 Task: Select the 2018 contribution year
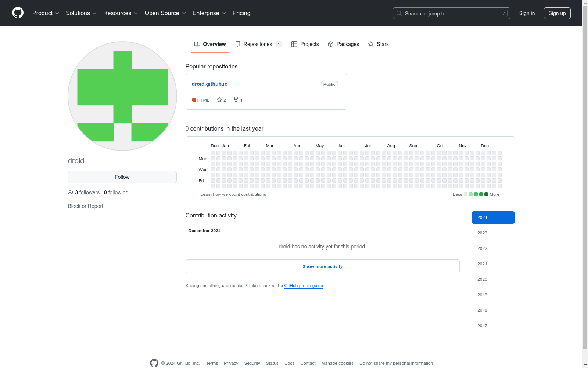pos(493,310)
